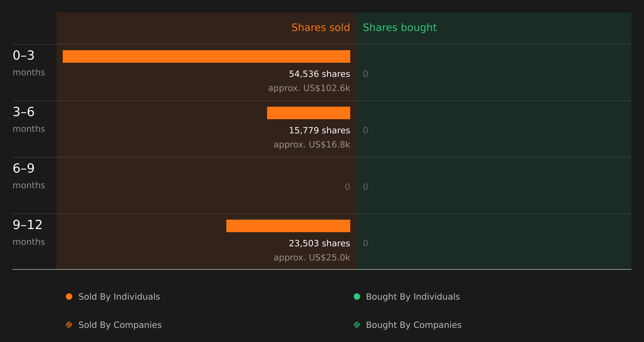Click the approx. US$16.8k value

point(312,145)
